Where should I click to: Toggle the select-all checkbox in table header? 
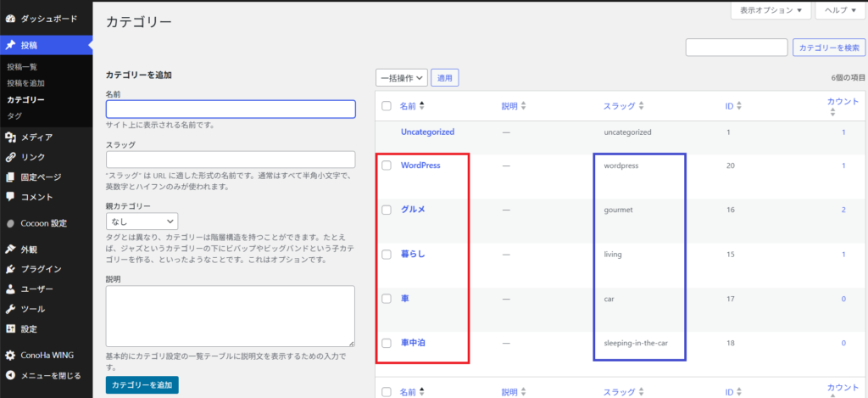[x=387, y=106]
